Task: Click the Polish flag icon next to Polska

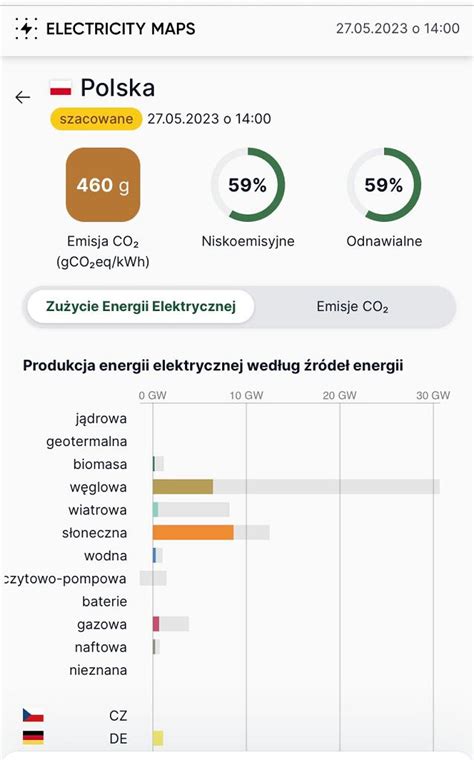Action: coord(61,88)
